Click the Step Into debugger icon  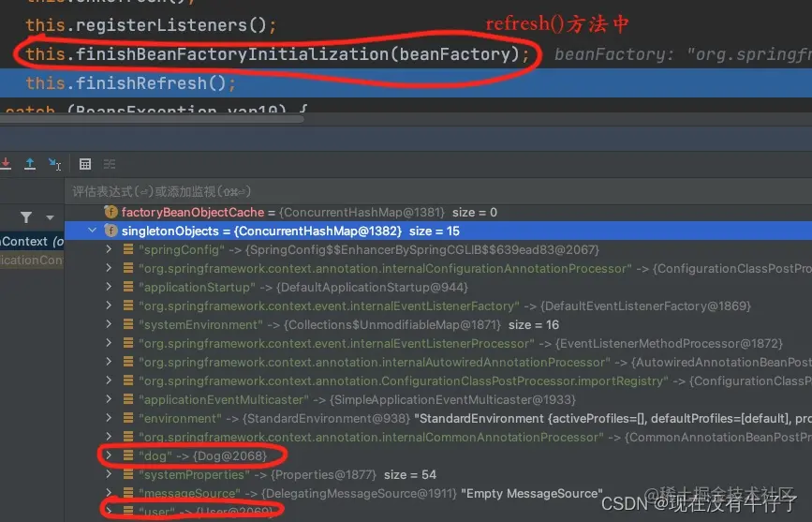click(x=6, y=164)
